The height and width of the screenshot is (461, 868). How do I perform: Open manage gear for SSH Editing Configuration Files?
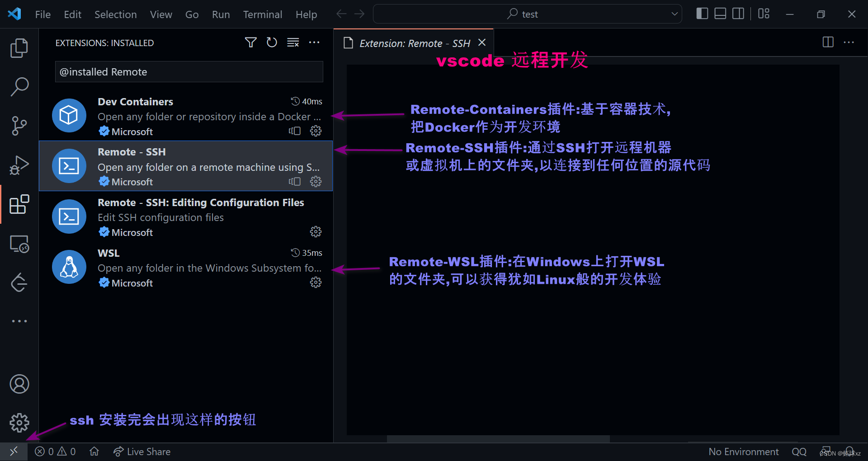[x=316, y=232]
